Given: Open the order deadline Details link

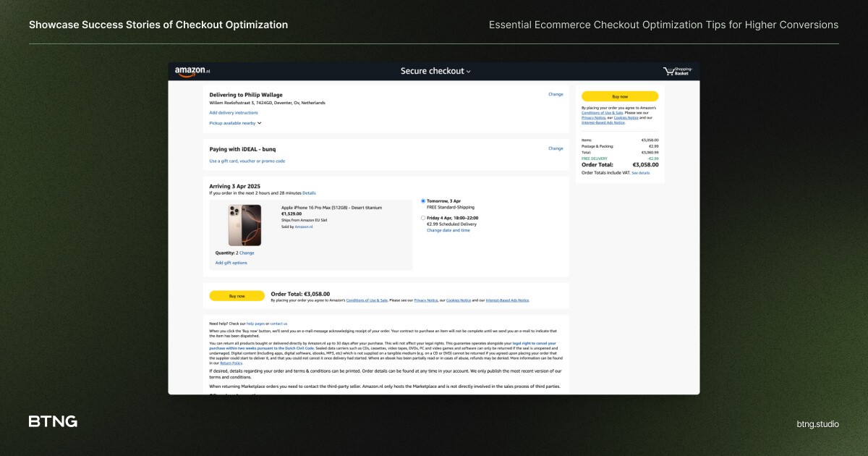Looking at the screenshot, I should [x=309, y=193].
